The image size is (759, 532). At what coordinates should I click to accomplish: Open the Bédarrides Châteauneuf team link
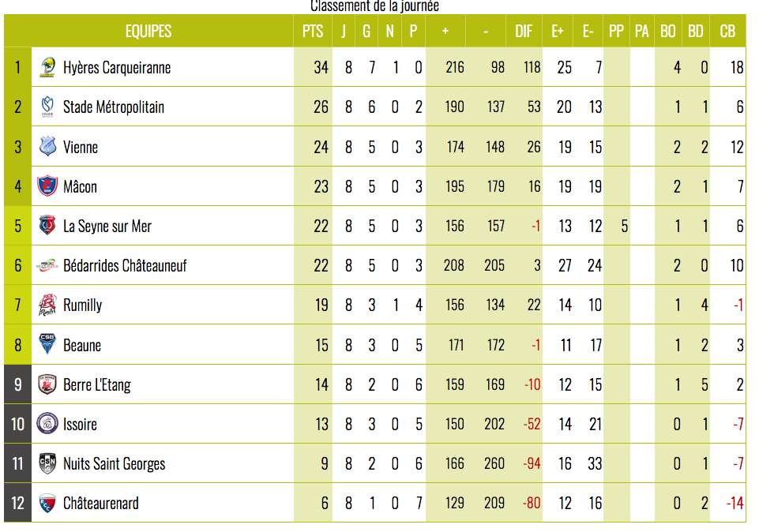(125, 265)
